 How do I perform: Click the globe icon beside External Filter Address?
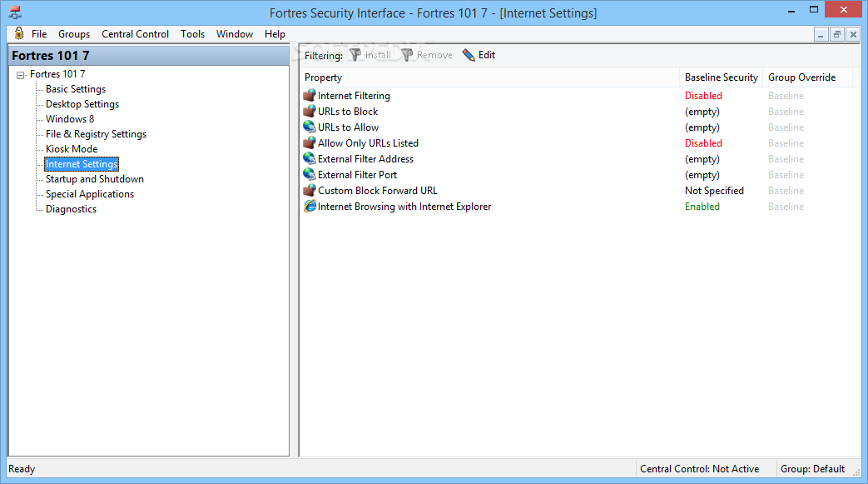(x=310, y=158)
